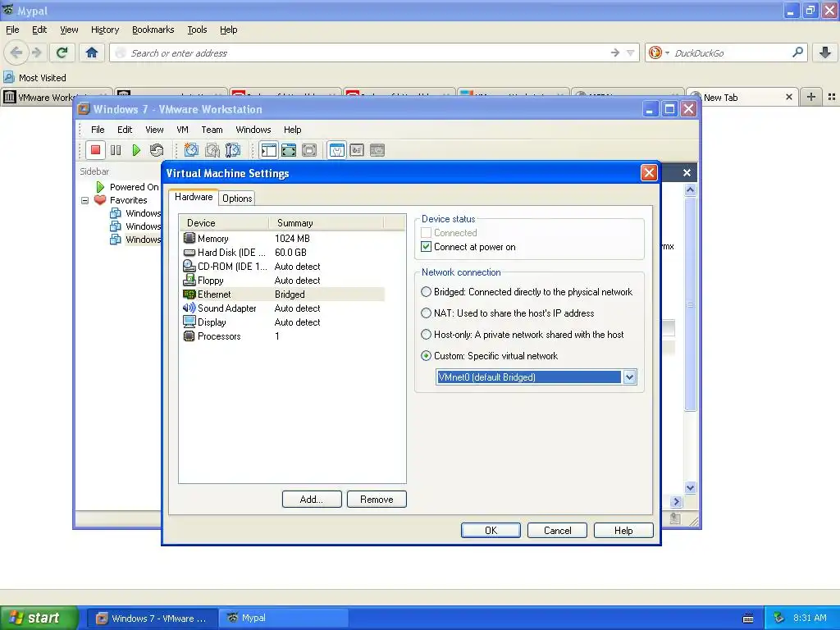The width and height of the screenshot is (840, 630).
Task: Select the Bridged network radio button
Action: [426, 292]
